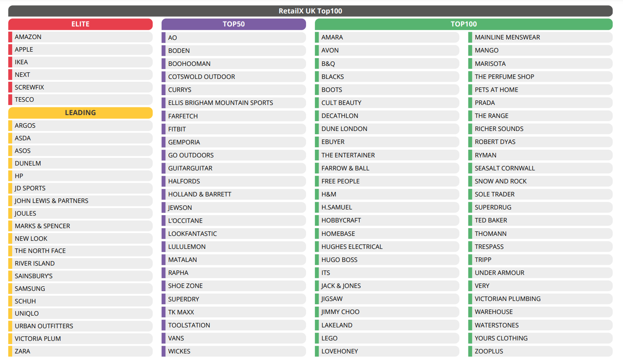This screenshot has height=364, width=623.
Task: Click the TOOLSTATION row
Action: point(189,325)
